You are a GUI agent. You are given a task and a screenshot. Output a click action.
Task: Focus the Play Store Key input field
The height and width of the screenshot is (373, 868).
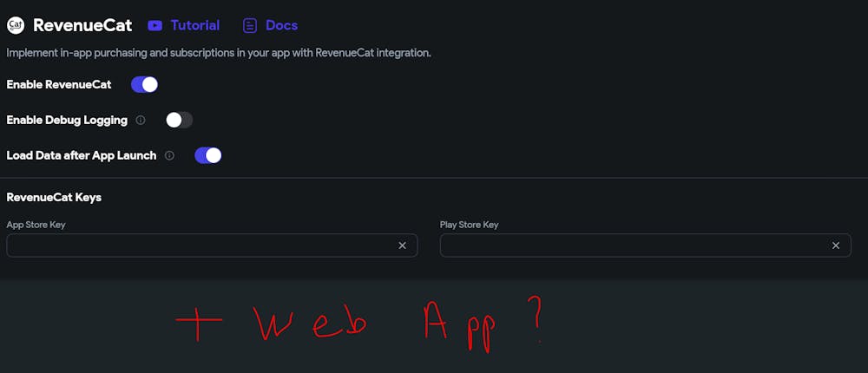tap(634, 245)
